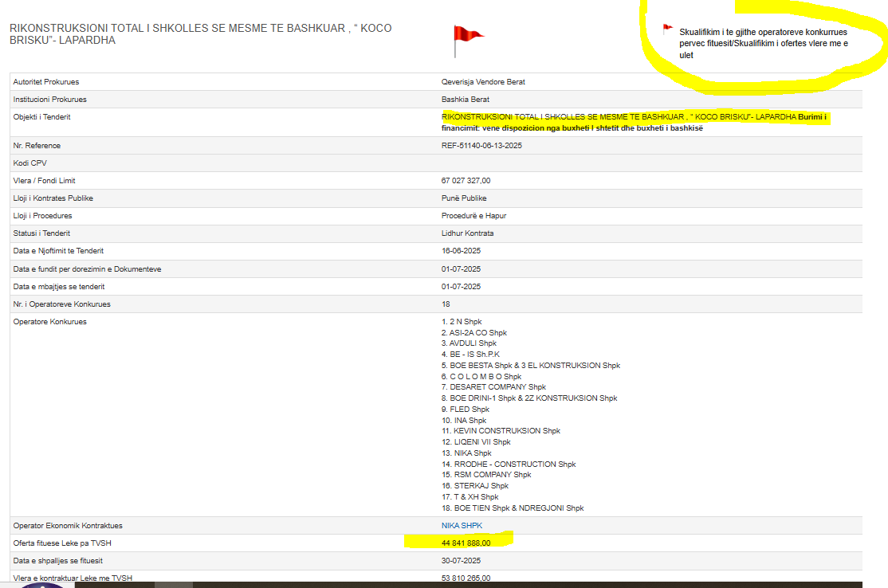Click the small red flag in the disqualification note
The width and height of the screenshot is (888, 588).
pos(667,29)
